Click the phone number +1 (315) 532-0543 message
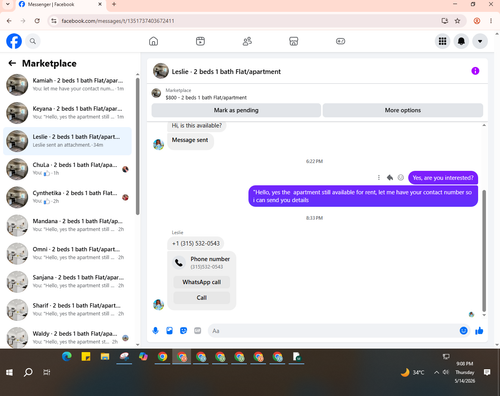The image size is (500, 396). [x=196, y=244]
